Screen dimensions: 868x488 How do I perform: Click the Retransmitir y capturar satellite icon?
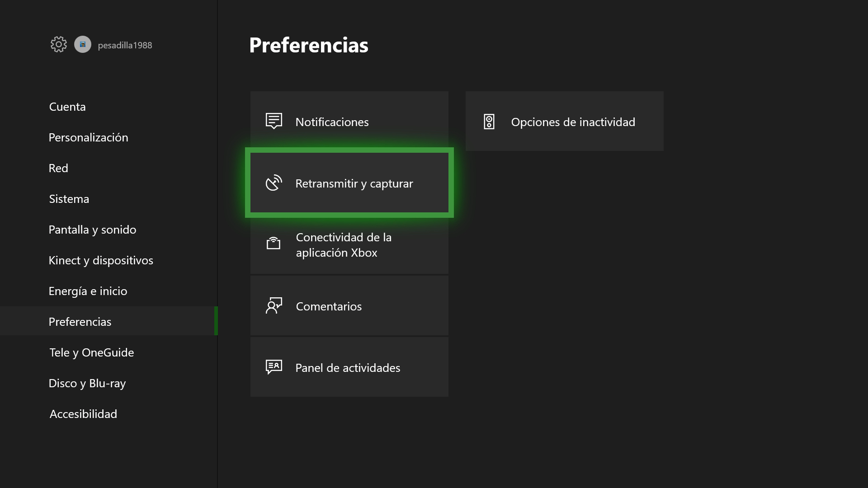(x=274, y=183)
